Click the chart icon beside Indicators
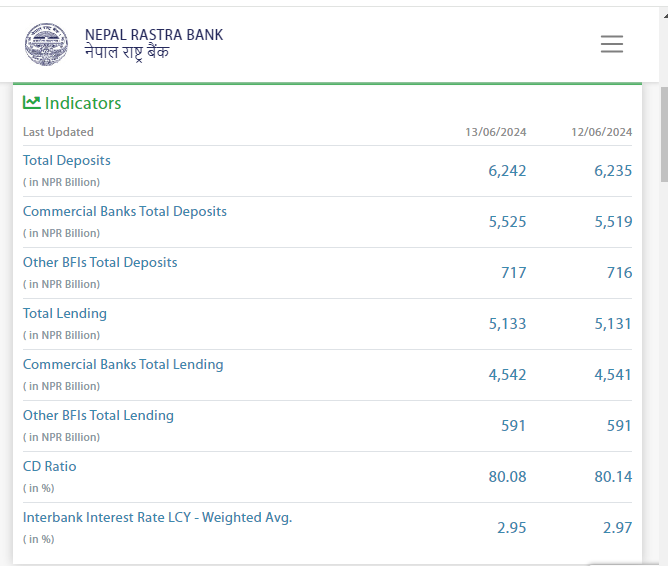Image resolution: width=668 pixels, height=566 pixels. [x=32, y=102]
